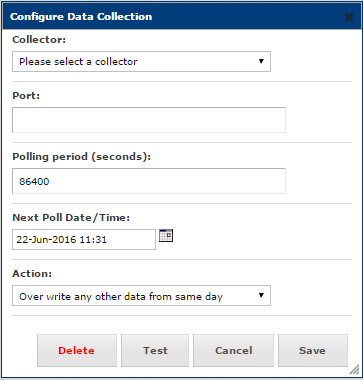The image size is (363, 380).
Task: Click the arrow on 'Please select a collector'
Action: [261, 62]
